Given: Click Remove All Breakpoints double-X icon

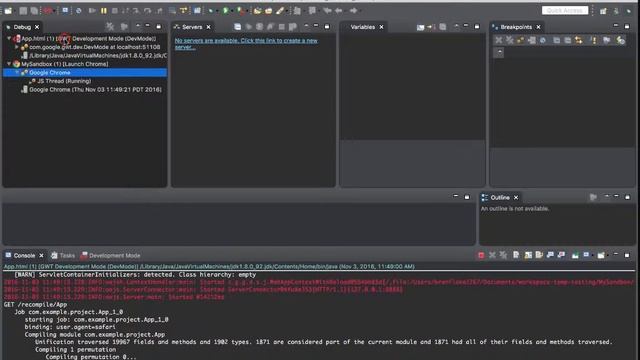Looking at the screenshot, I should pyautogui.click(x=509, y=40).
